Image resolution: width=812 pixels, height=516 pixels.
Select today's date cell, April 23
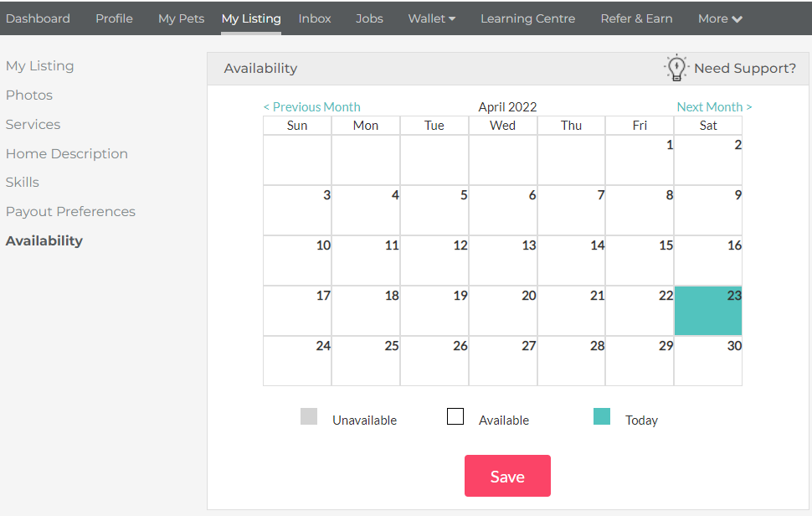(708, 311)
